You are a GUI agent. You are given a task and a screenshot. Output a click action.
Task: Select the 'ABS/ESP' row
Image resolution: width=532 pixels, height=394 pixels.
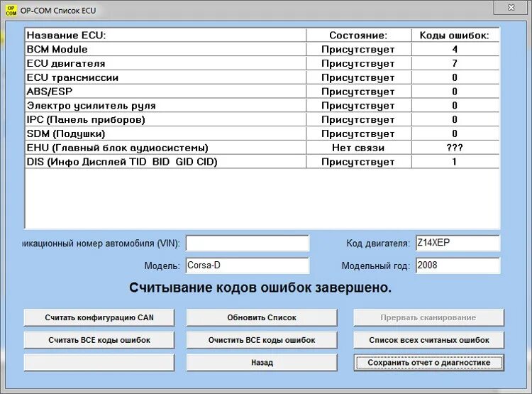tap(262, 92)
